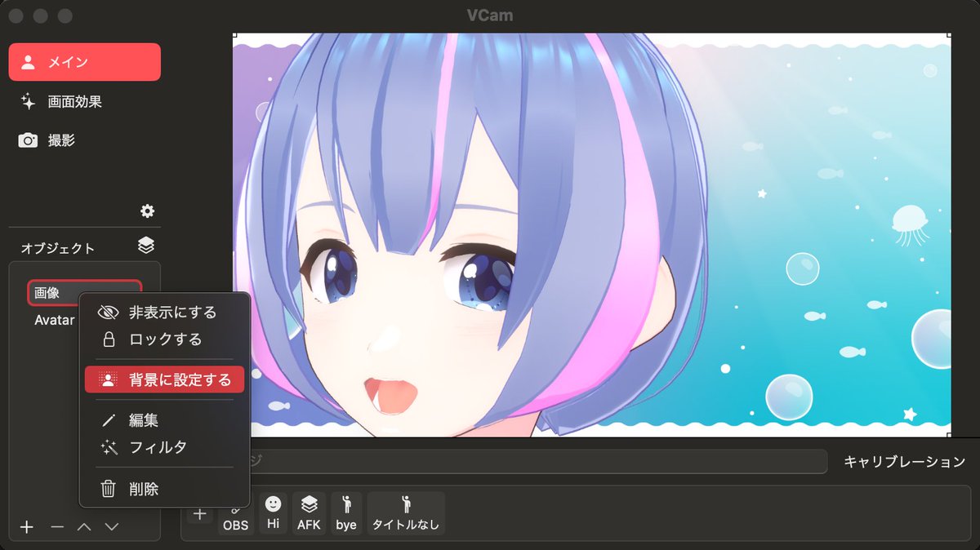Click the sparkle filter icon in menu
Image resolution: width=980 pixels, height=550 pixels.
pyautogui.click(x=108, y=447)
